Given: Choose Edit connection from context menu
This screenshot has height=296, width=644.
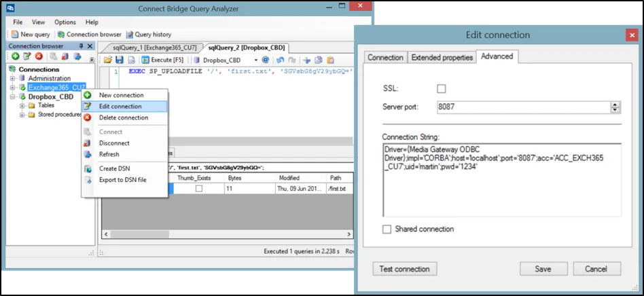Looking at the screenshot, I should (124, 107).
